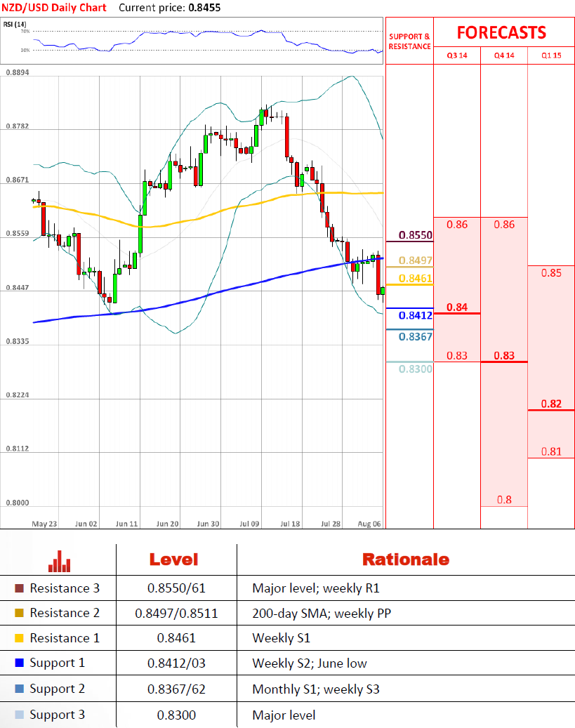
Task: Click the Rationale table column header
Action: pos(405,560)
